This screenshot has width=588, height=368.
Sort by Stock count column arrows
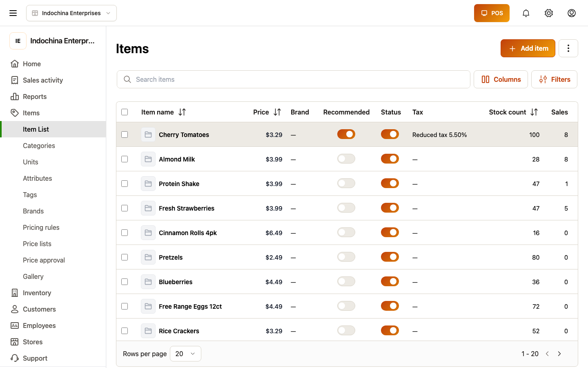click(534, 112)
